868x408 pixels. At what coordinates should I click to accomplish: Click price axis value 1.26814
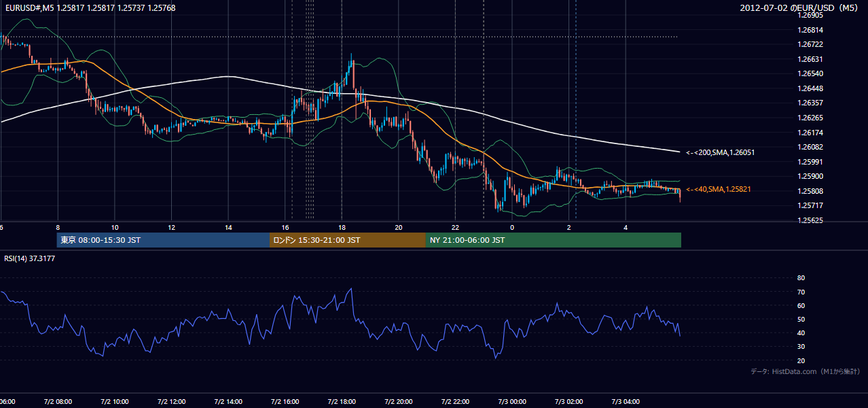click(x=812, y=30)
